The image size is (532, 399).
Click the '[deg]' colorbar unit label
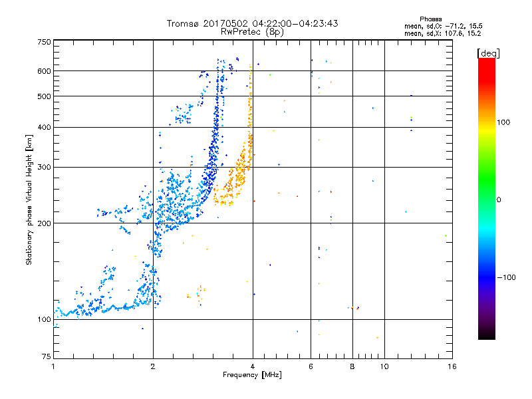pyautogui.click(x=488, y=53)
